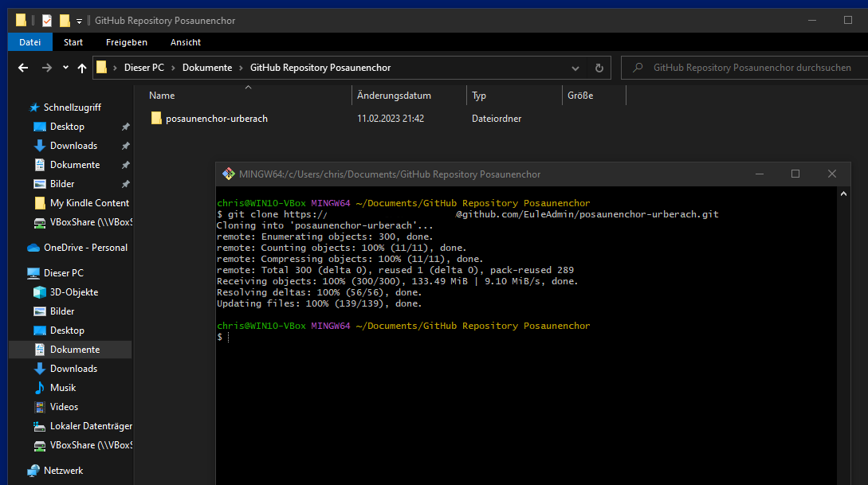868x485 pixels.
Task: Click the Lokaler Datenträger drive icon
Action: pyautogui.click(x=39, y=426)
